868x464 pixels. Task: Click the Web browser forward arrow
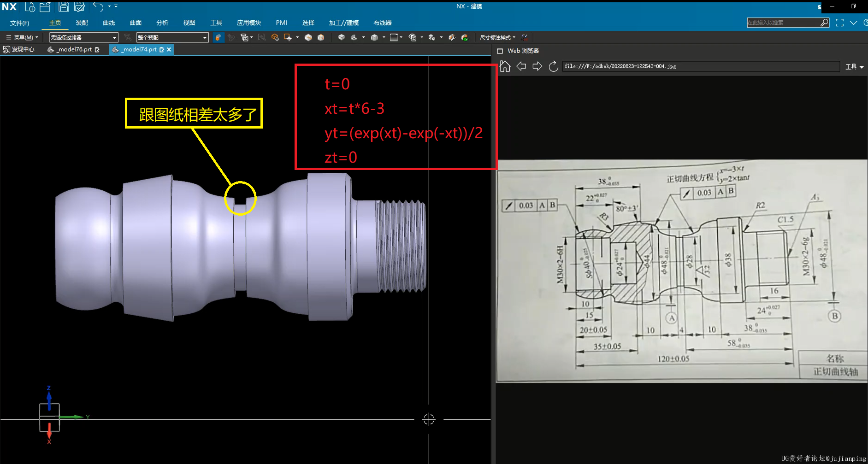(537, 66)
